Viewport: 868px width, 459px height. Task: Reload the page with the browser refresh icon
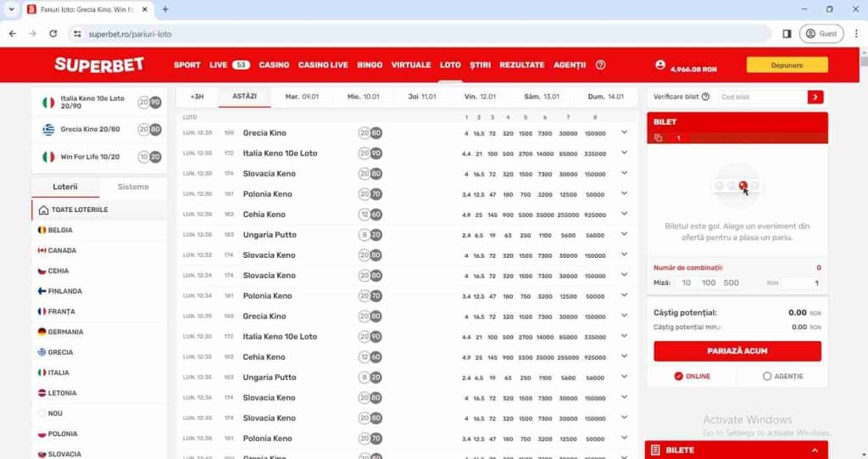pyautogui.click(x=53, y=34)
